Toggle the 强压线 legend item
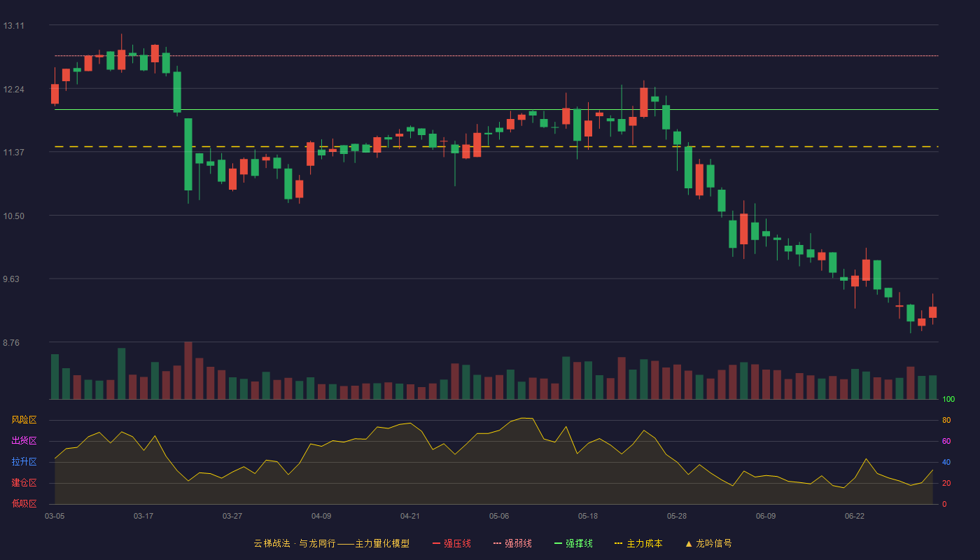 click(451, 543)
